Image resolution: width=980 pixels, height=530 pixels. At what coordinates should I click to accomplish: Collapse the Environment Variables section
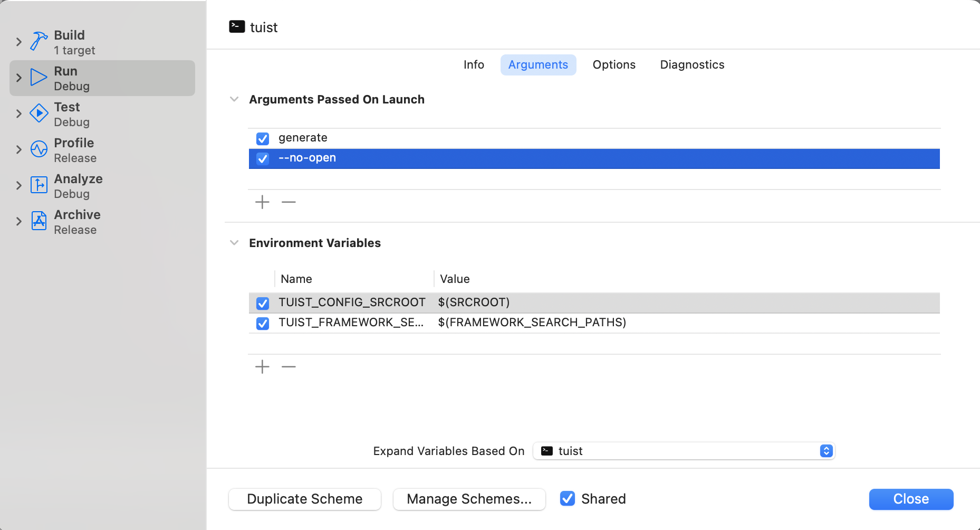[234, 243]
